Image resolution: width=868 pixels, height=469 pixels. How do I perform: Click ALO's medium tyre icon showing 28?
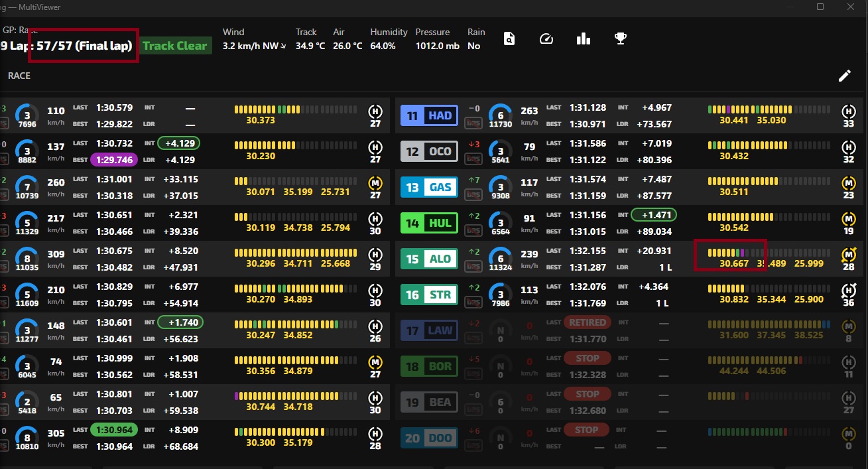pos(849,255)
